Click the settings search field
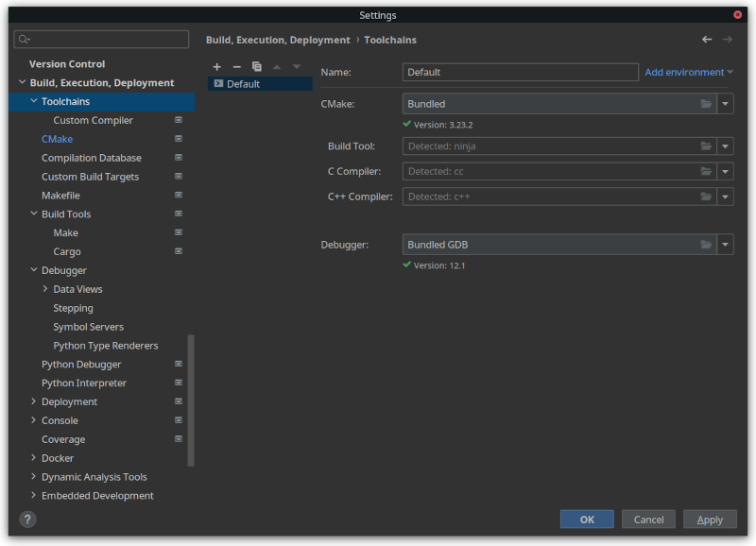The image size is (756, 546). click(x=101, y=39)
